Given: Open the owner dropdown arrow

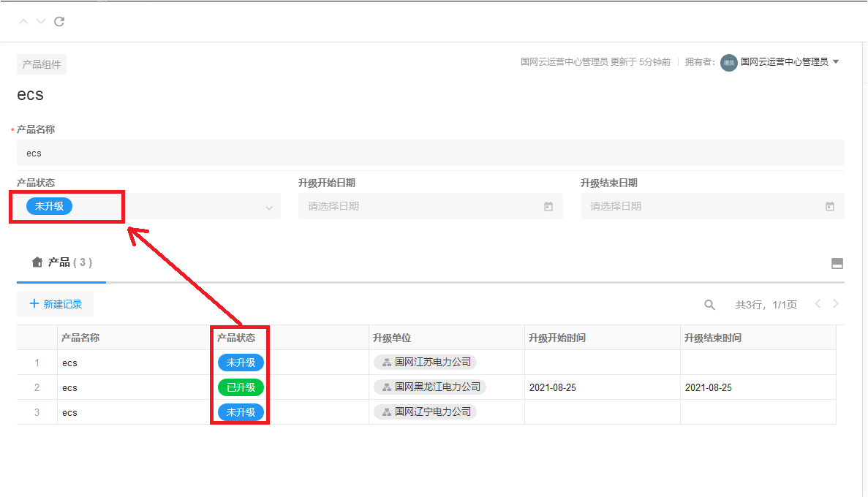Looking at the screenshot, I should coord(836,62).
